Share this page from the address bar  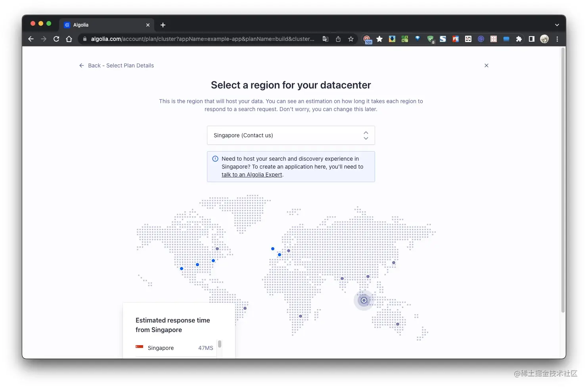coord(338,39)
